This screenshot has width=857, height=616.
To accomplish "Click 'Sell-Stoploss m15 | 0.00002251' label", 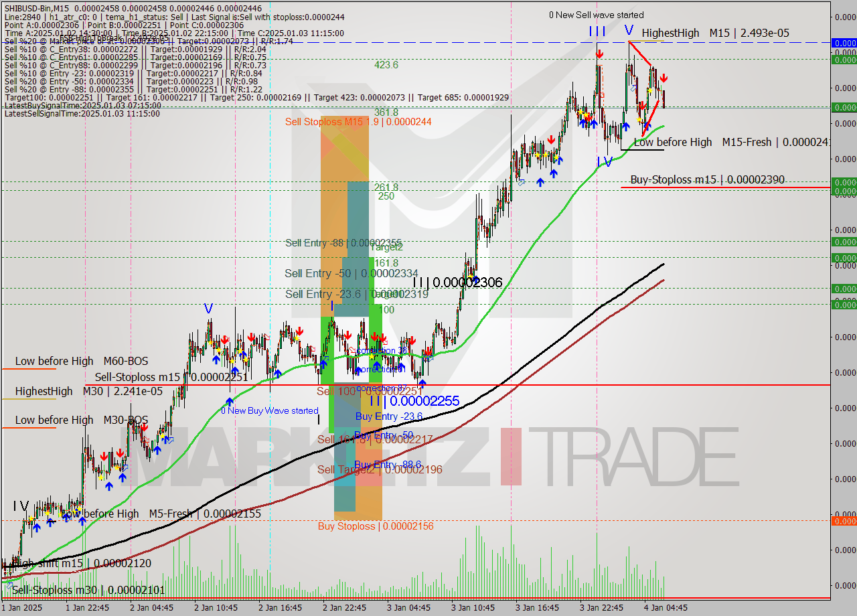I will [171, 377].
